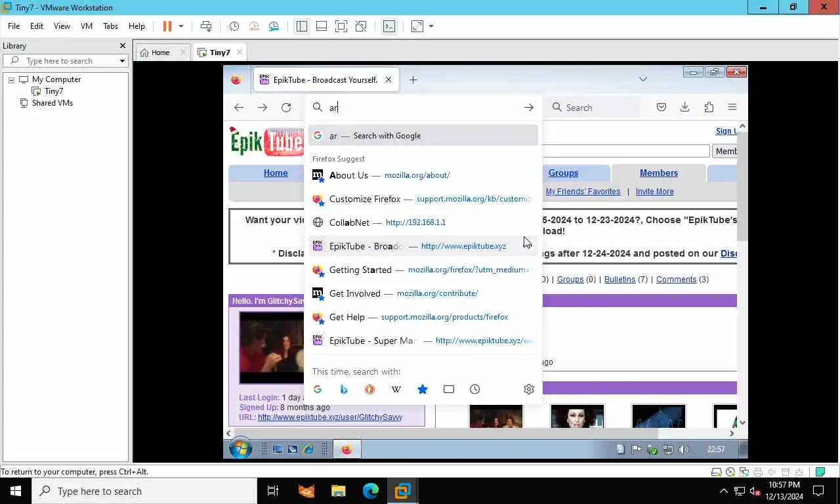Search this time with Bing
This screenshot has width=840, height=504.
pyautogui.click(x=344, y=389)
